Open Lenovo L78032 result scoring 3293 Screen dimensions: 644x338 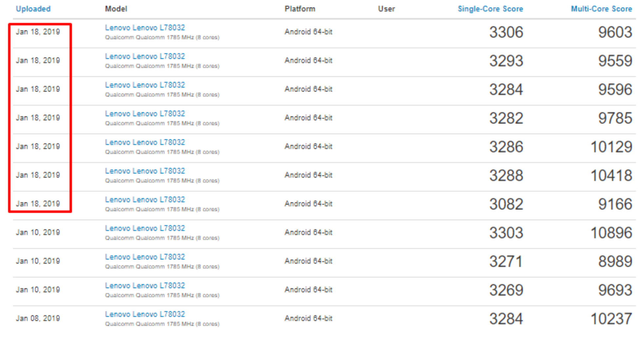pos(145,56)
